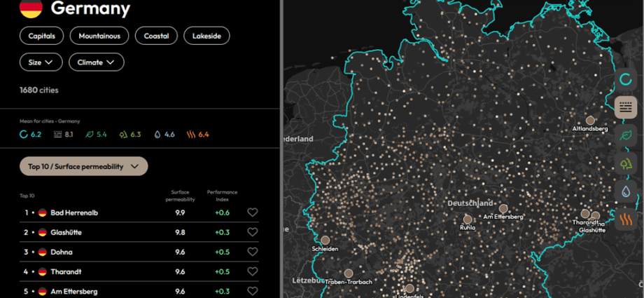Click the Am Ettersberg map marker

tap(503, 208)
